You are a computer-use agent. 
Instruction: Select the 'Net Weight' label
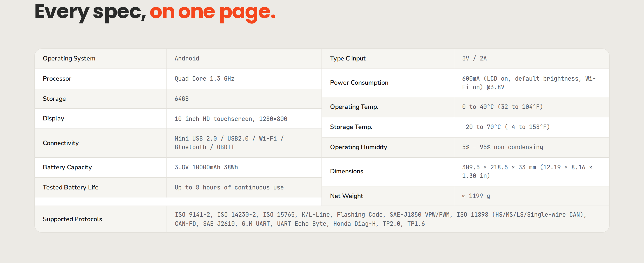pyautogui.click(x=346, y=196)
